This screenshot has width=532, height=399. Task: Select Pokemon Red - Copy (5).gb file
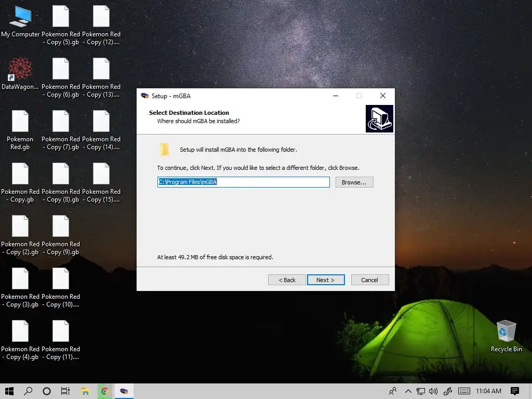[x=61, y=25]
